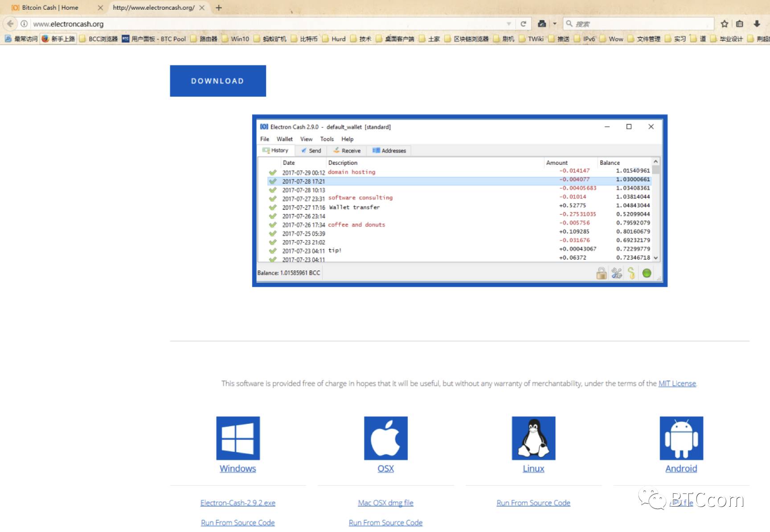Click the blue Windows logo icon
This screenshot has height=532, width=770.
coord(238,438)
